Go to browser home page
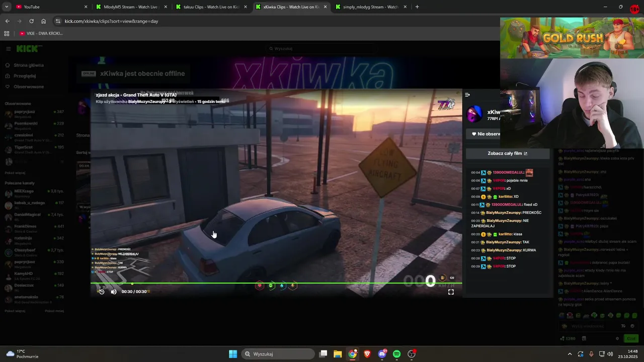 [x=43, y=21]
